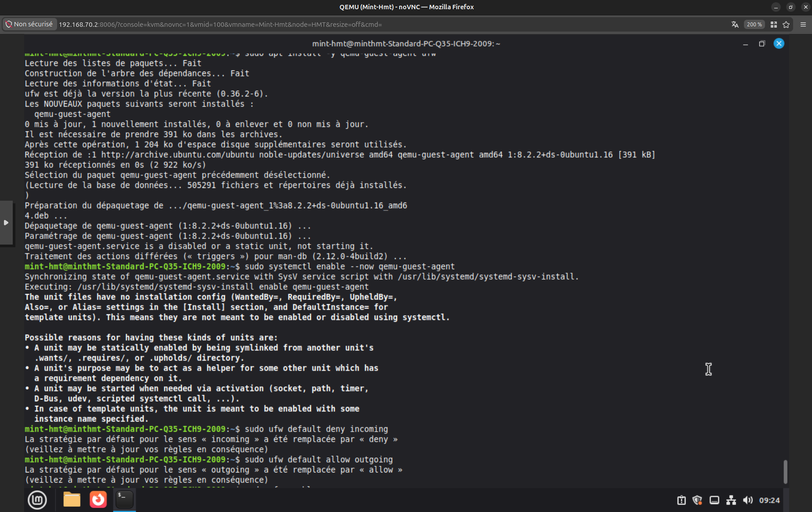Viewport: 812px width, 512px height.
Task: Click line 'ufw est déjà la version la plus récente'
Action: click(146, 94)
